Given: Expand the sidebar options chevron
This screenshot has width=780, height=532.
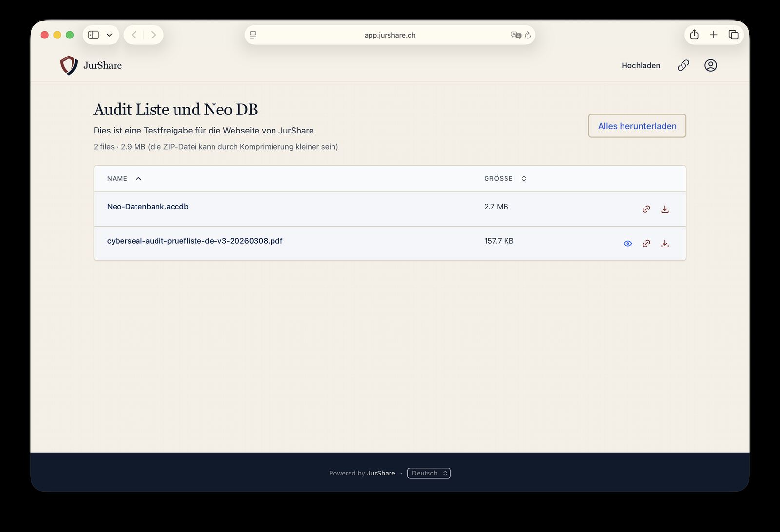Looking at the screenshot, I should pyautogui.click(x=109, y=35).
